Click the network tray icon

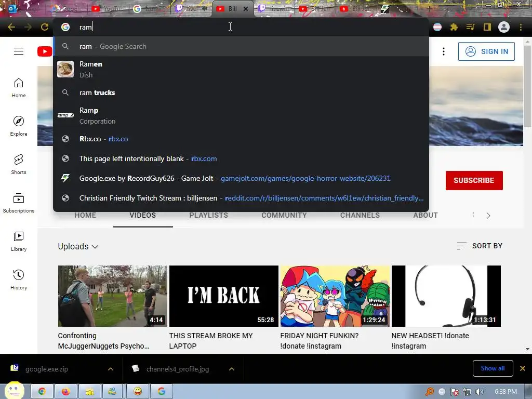tap(467, 392)
